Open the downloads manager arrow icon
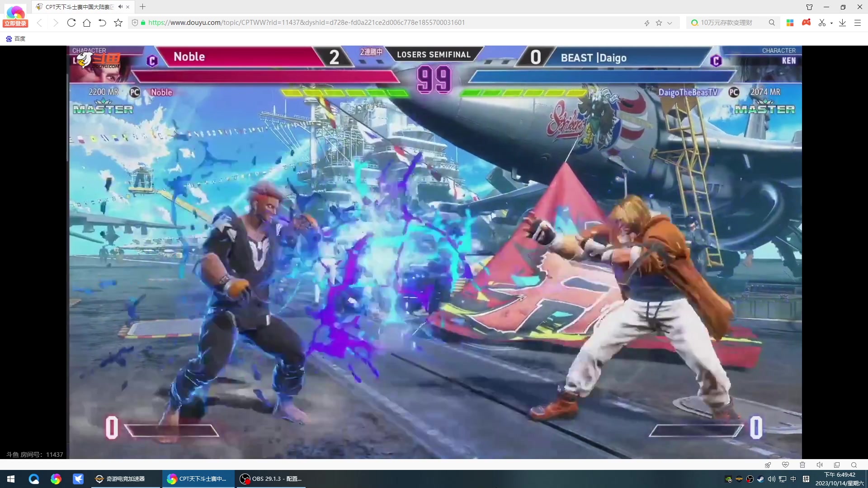This screenshot has width=868, height=488. click(x=842, y=23)
